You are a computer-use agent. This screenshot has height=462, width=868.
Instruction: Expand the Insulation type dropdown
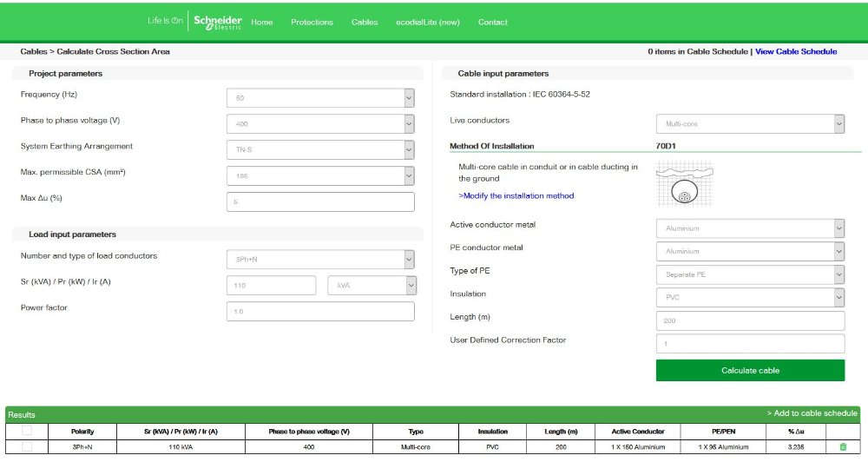pyautogui.click(x=750, y=298)
